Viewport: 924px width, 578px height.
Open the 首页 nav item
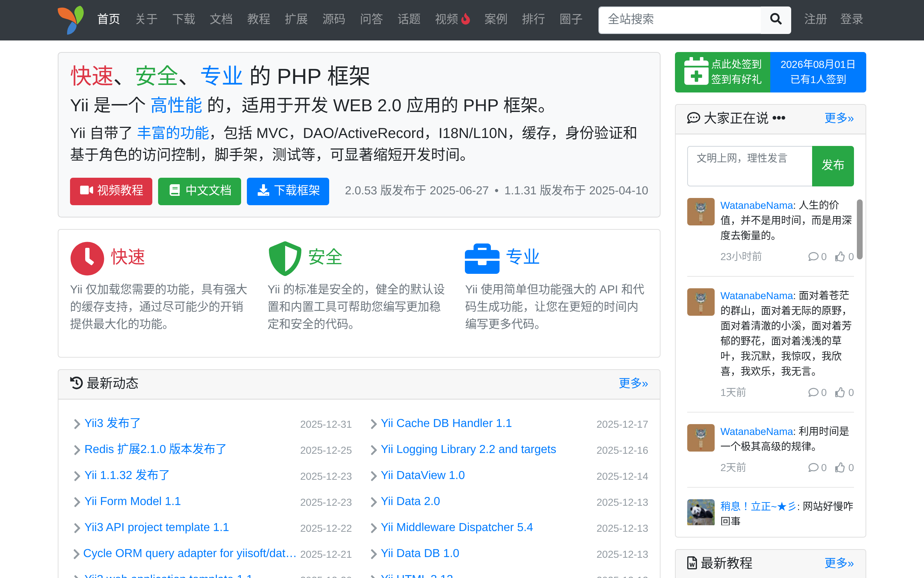(x=109, y=19)
